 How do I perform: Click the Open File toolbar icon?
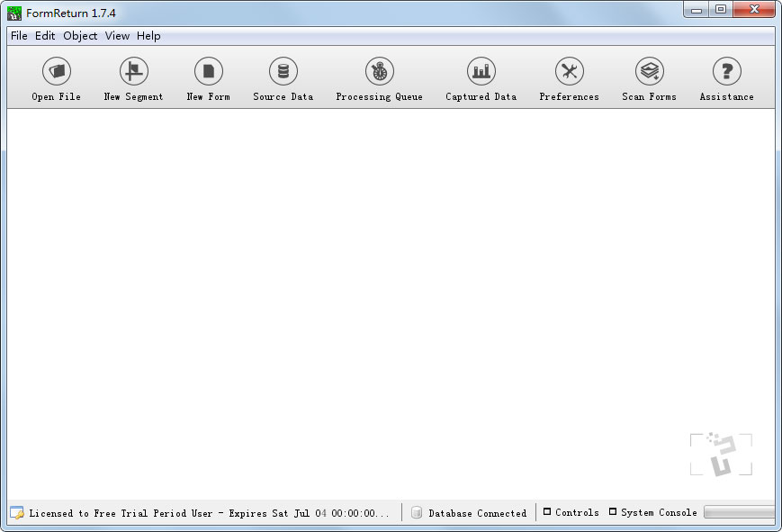(57, 71)
